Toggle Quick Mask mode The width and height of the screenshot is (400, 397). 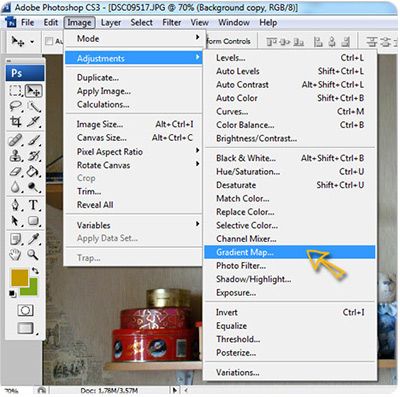[25, 311]
